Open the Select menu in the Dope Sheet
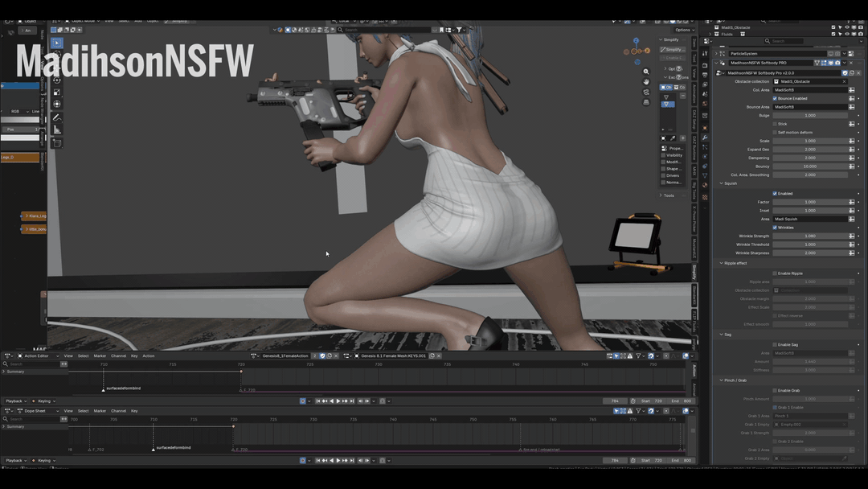 pyautogui.click(x=83, y=411)
